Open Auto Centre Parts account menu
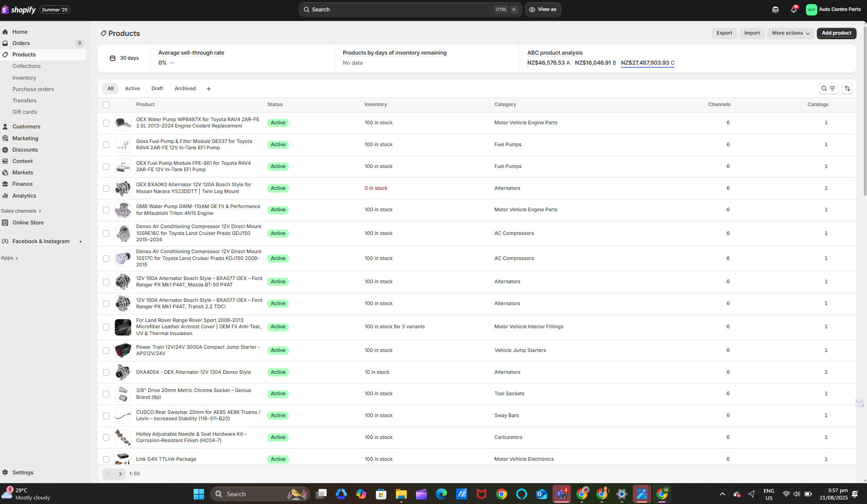Image resolution: width=867 pixels, height=504 pixels. (x=834, y=10)
